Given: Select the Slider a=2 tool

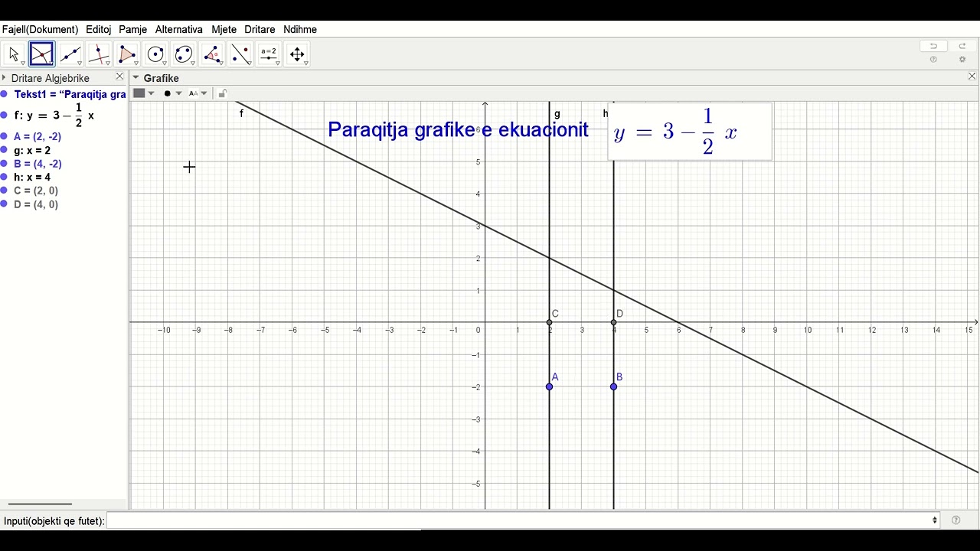Looking at the screenshot, I should pyautogui.click(x=269, y=54).
